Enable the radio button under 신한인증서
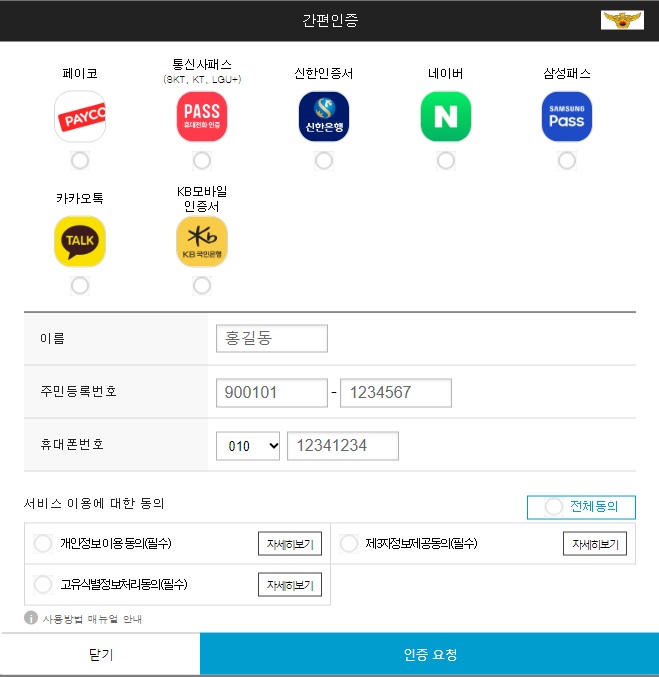 click(324, 161)
